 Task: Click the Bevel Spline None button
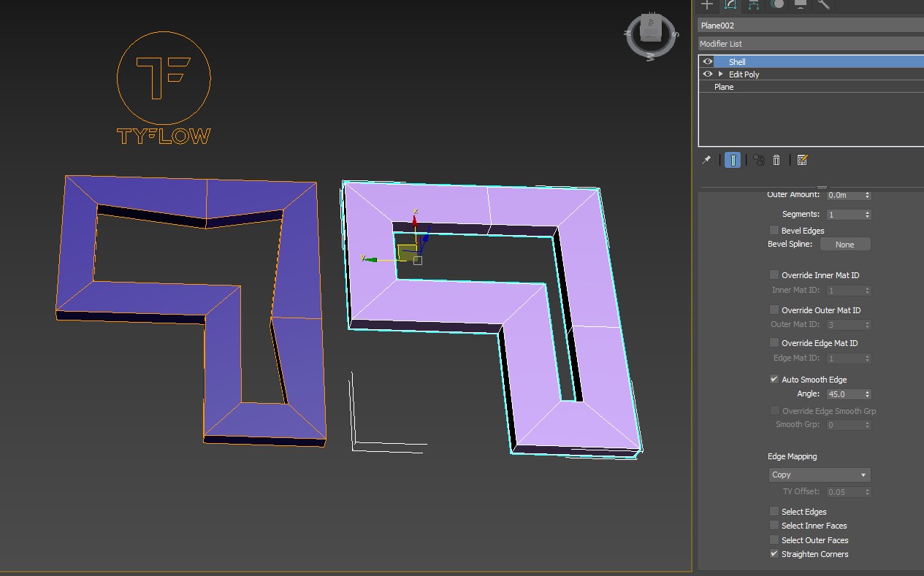(845, 245)
